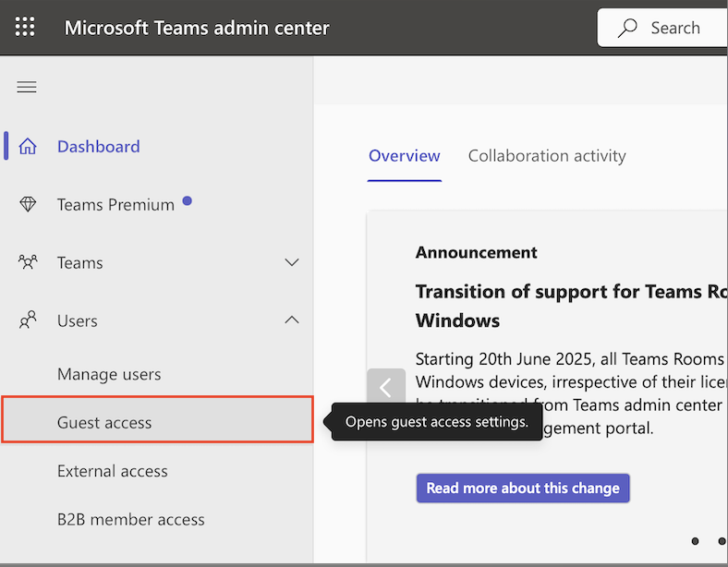Click the Users people icon in sidebar
The width and height of the screenshot is (728, 567).
pos(28,320)
